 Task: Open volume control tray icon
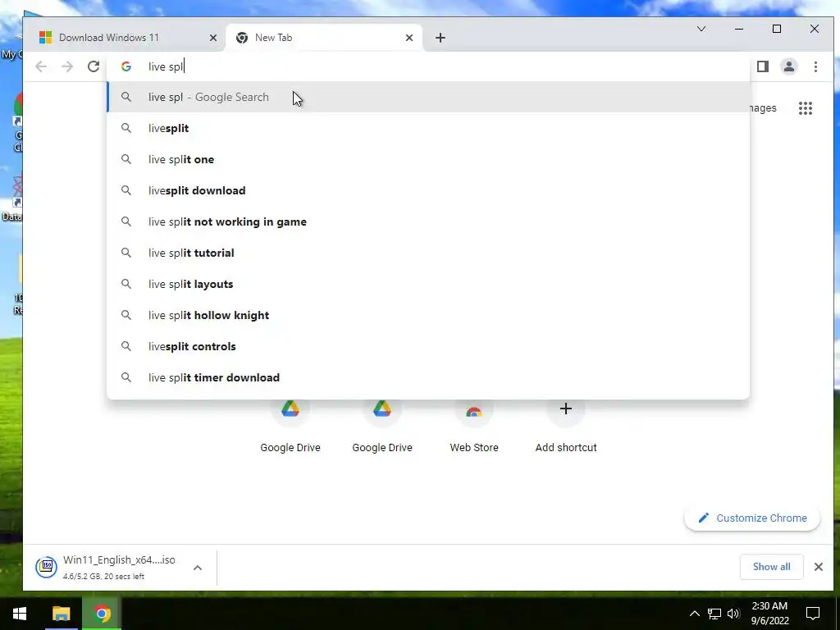pos(733,614)
